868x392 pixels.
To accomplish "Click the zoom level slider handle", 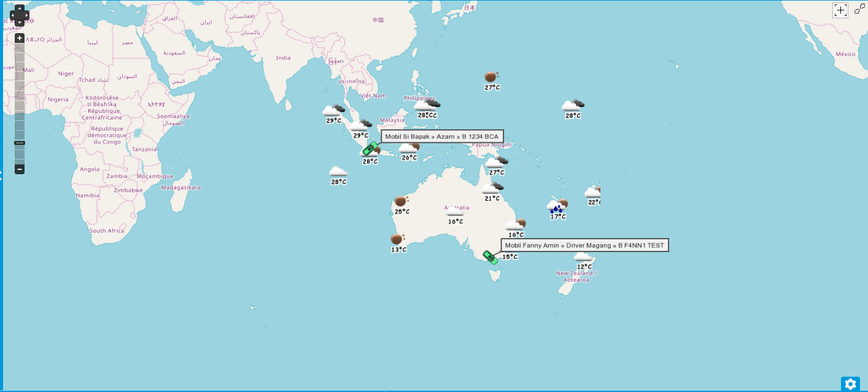I will (19, 142).
